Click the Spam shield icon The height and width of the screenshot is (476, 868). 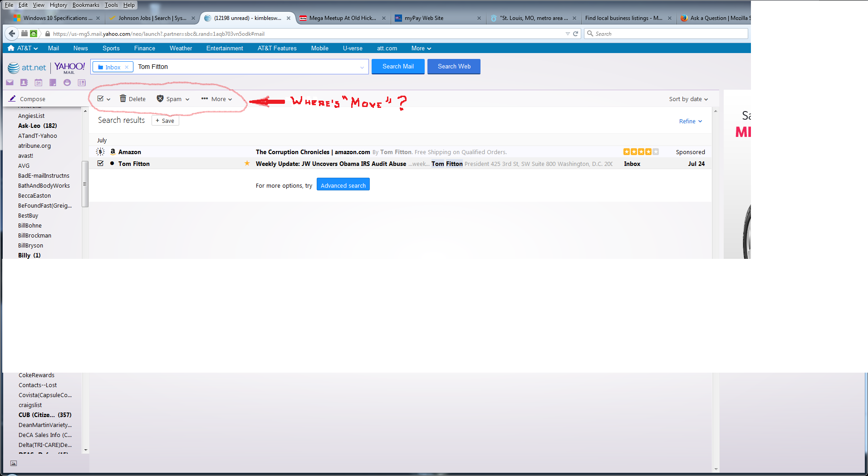[160, 98]
